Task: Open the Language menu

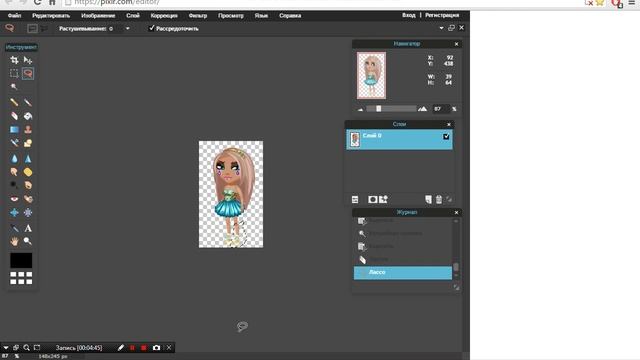Action: 261,16
